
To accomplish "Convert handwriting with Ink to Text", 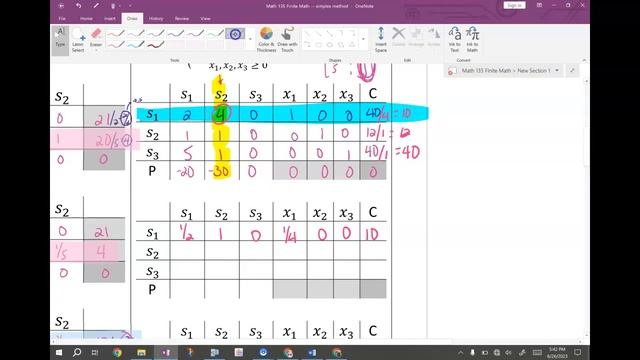I will tap(455, 40).
